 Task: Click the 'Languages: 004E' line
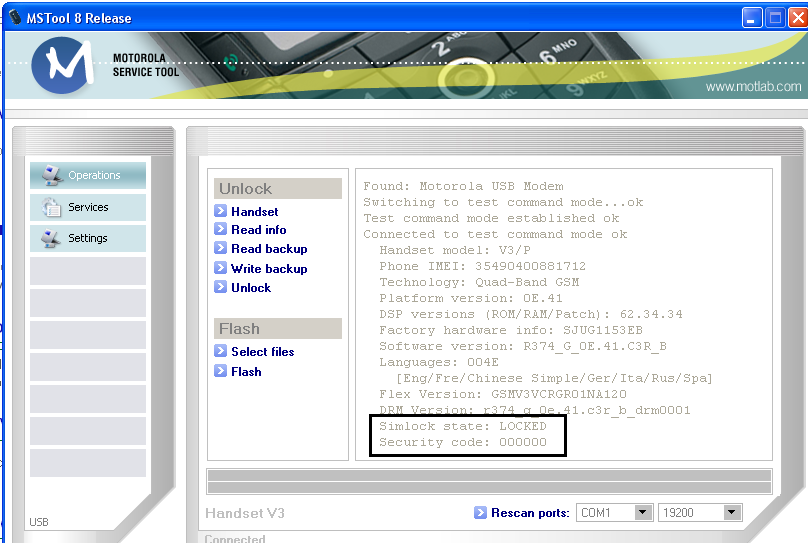439,362
